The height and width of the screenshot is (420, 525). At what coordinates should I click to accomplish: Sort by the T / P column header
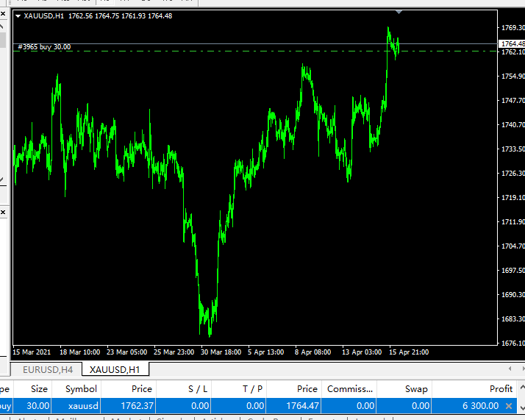[239, 389]
